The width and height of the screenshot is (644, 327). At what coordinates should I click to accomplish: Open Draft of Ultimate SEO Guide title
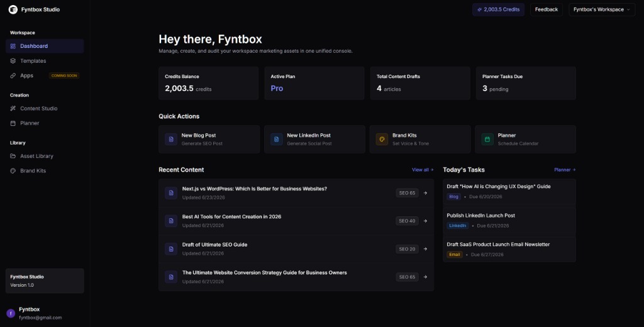(215, 245)
